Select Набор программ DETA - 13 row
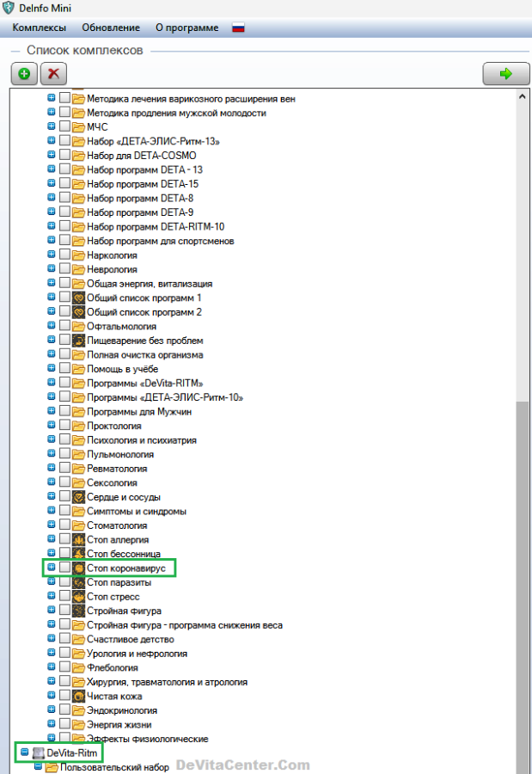Screen dimensions: 532x774 click(144, 170)
